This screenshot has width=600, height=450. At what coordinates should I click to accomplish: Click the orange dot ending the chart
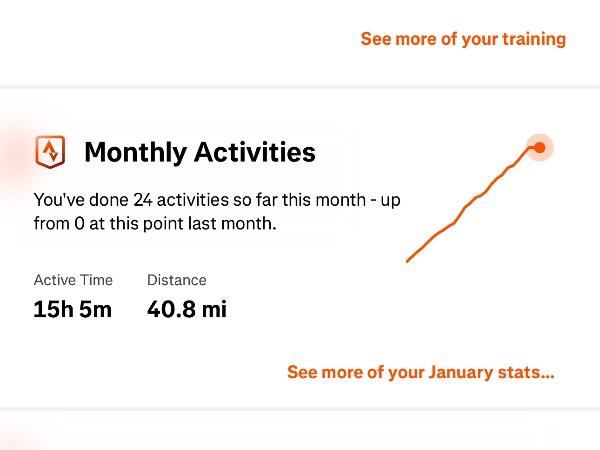coord(539,148)
